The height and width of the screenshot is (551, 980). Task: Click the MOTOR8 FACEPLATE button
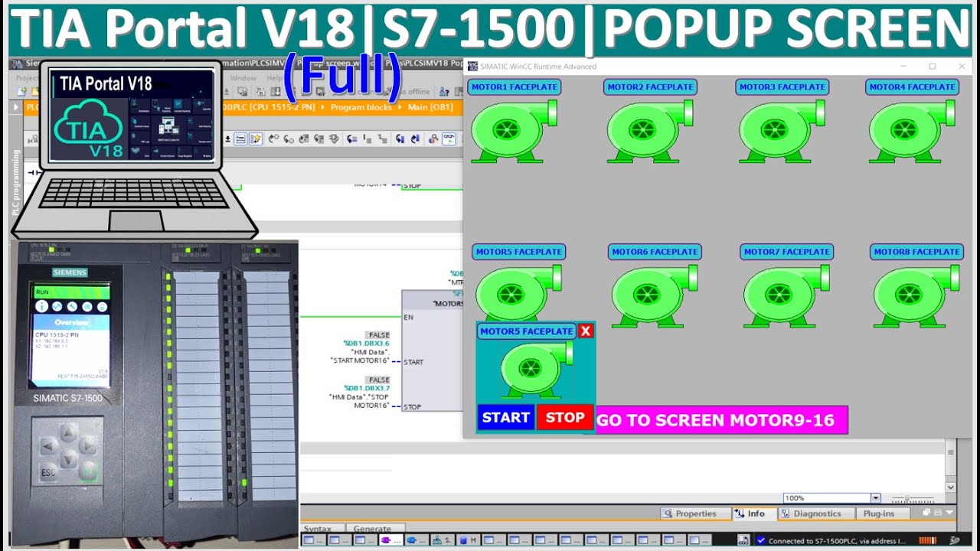point(917,252)
